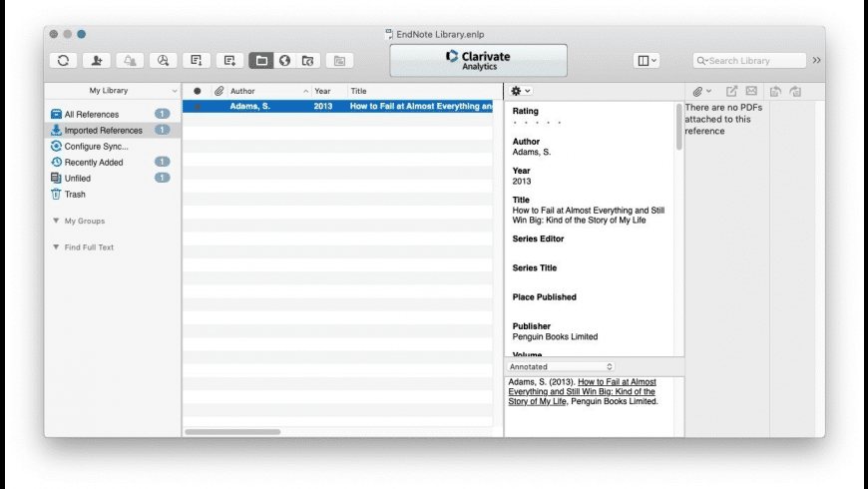Toggle the read/unread dot column header

[197, 91]
